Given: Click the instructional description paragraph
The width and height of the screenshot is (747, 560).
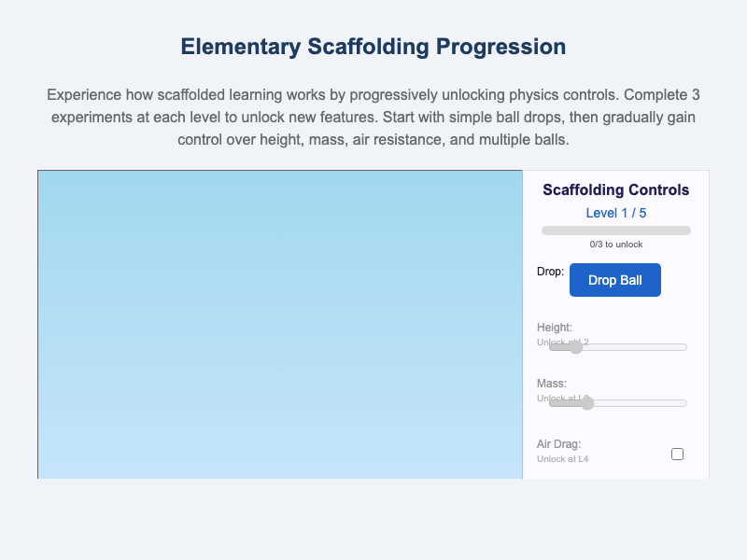Looking at the screenshot, I should tap(373, 116).
